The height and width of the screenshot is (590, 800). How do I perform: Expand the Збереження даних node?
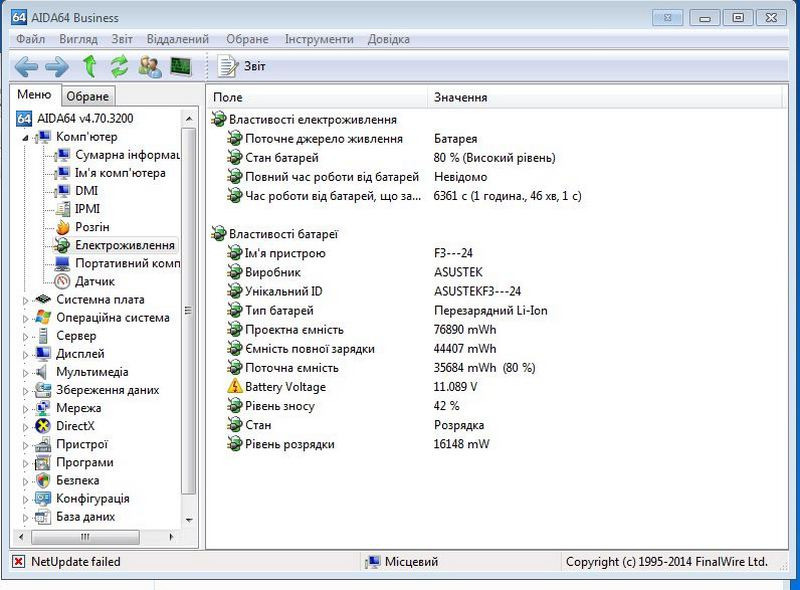tap(25, 391)
